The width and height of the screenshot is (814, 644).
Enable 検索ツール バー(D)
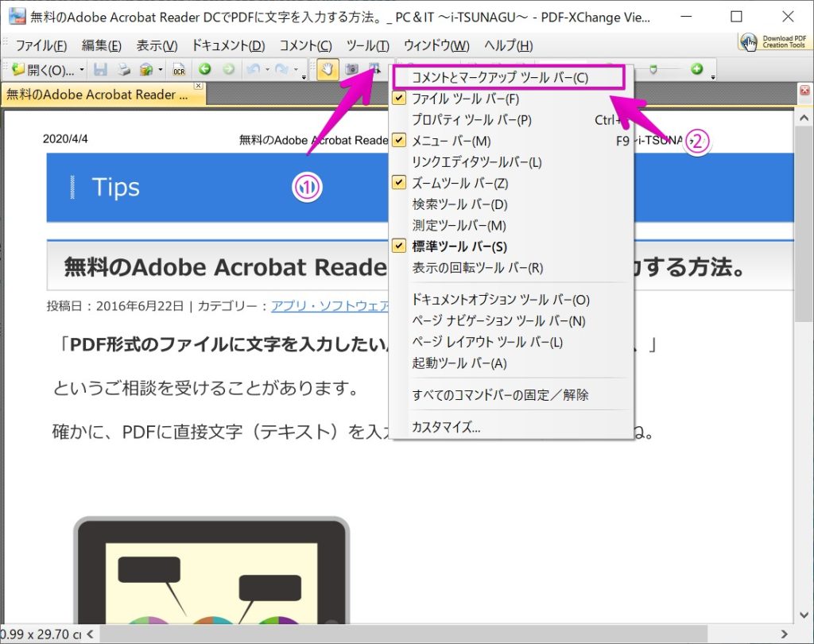tap(511, 204)
